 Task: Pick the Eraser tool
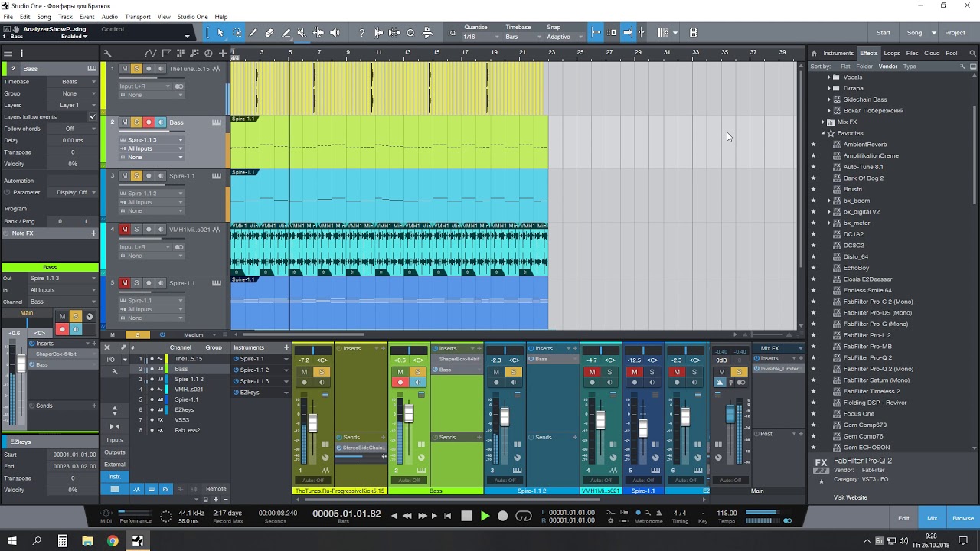coord(269,33)
